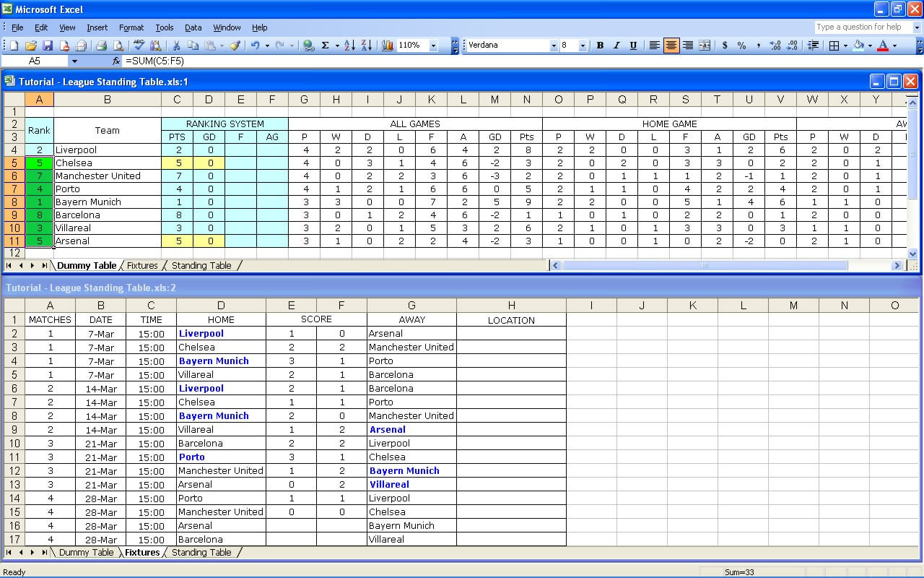924x578 pixels.
Task: Click the Print icon
Action: pos(102,46)
